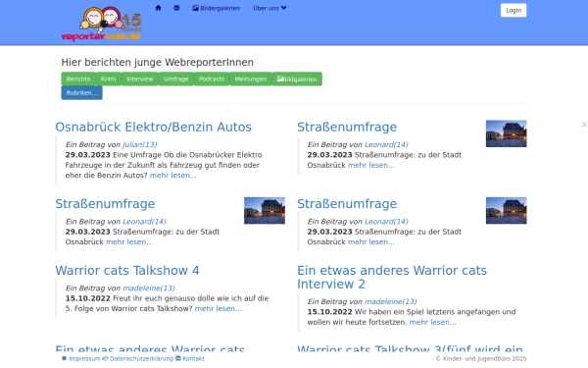Open Bildergalerien in the top navigation
588x368 pixels.
pyautogui.click(x=216, y=8)
